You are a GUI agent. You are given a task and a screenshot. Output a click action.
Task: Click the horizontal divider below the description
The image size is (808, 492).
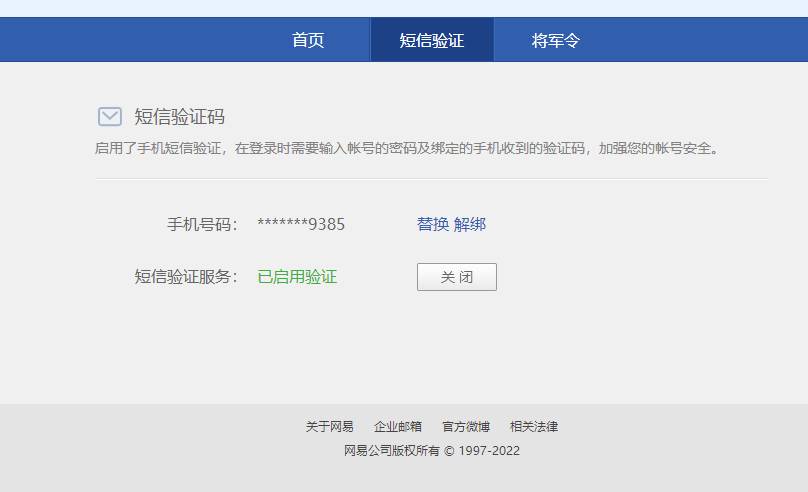click(432, 178)
